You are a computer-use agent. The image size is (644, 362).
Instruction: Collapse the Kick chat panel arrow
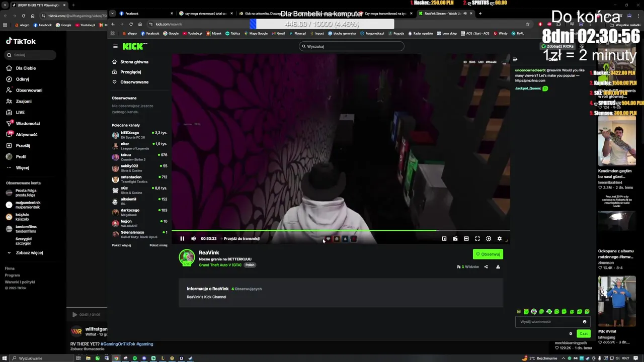click(x=515, y=59)
